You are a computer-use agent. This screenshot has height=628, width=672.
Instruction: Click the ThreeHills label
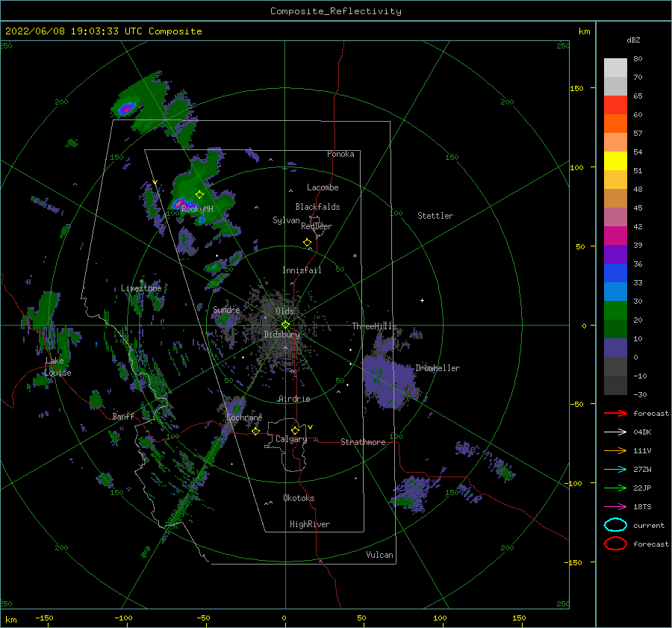pyautogui.click(x=375, y=326)
